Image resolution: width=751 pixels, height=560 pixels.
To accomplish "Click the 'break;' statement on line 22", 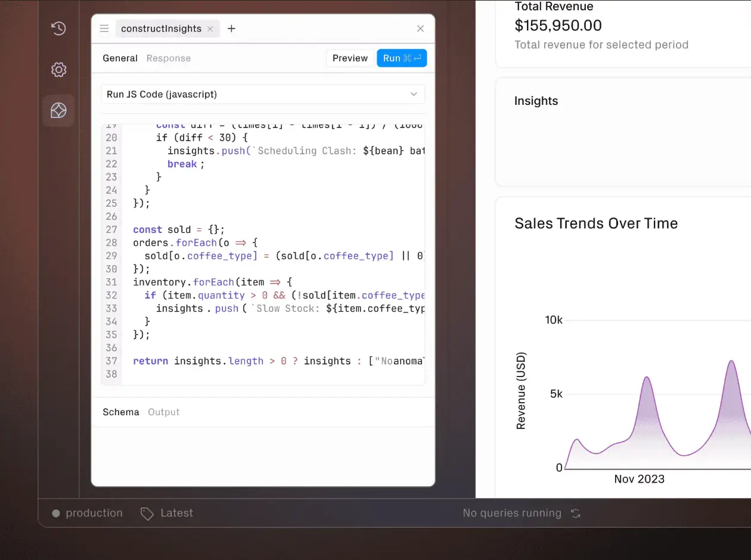I will click(186, 164).
